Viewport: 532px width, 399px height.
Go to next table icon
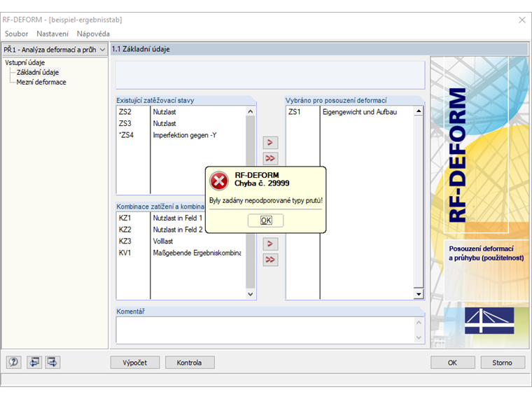[52, 362]
